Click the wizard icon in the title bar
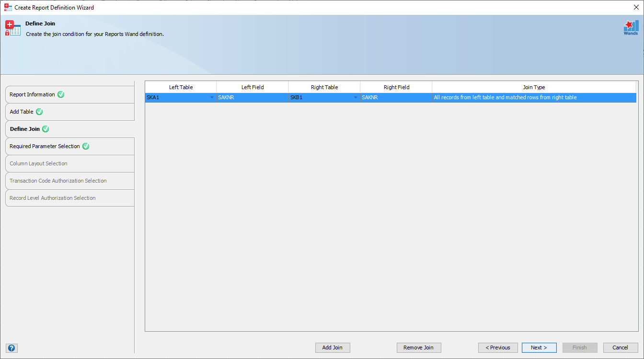 (7, 7)
